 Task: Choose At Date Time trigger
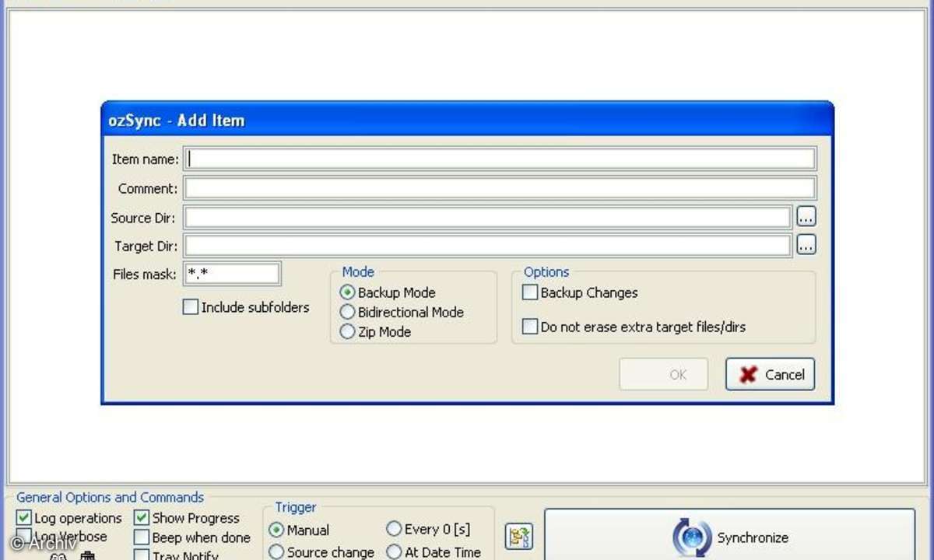[x=394, y=552]
